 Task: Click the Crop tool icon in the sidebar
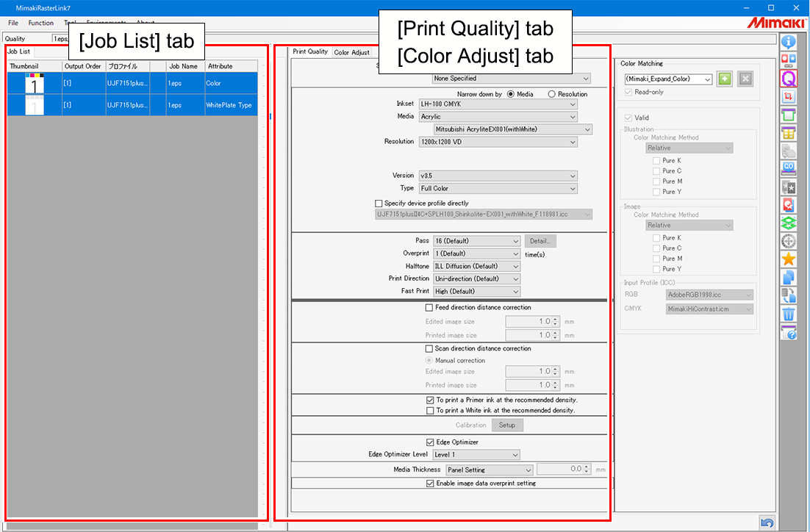789,97
